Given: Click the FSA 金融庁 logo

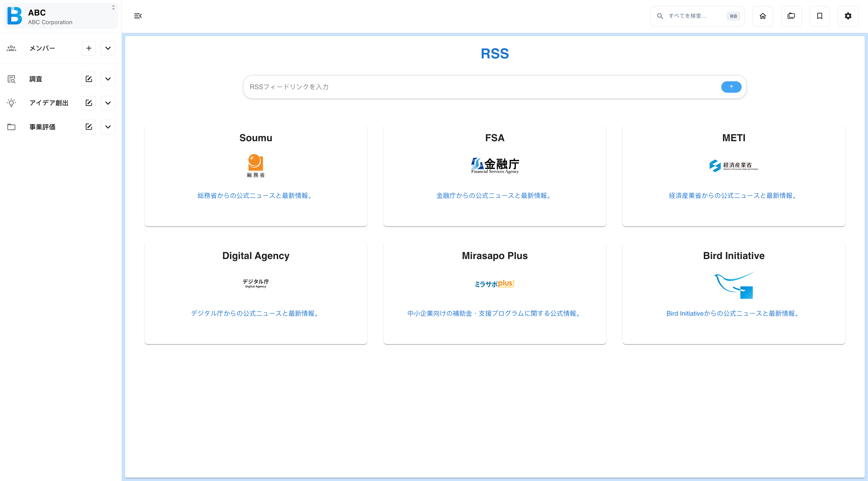Looking at the screenshot, I should (x=495, y=166).
